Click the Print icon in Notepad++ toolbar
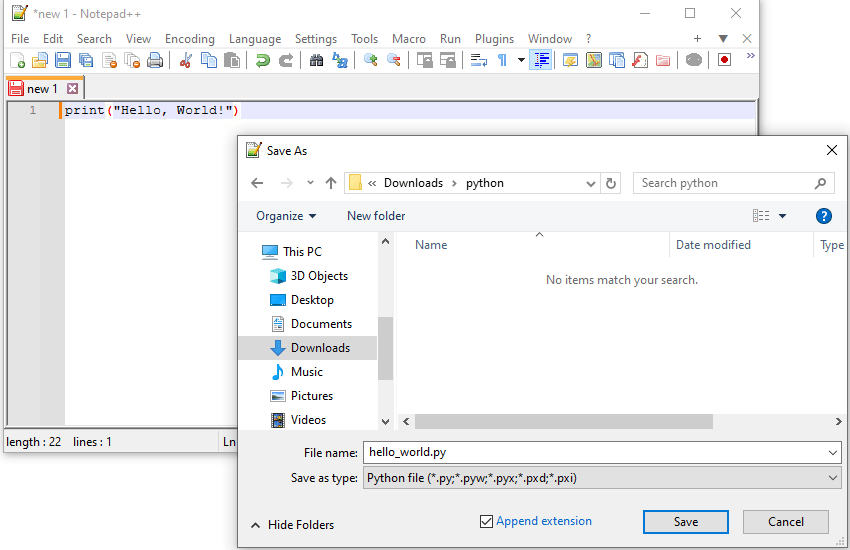The image size is (850, 550). coord(155,60)
